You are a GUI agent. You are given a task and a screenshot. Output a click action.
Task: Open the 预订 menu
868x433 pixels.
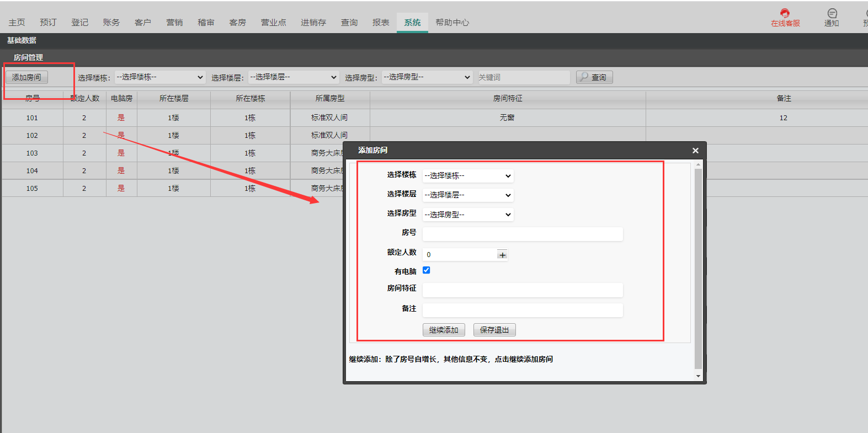point(48,23)
